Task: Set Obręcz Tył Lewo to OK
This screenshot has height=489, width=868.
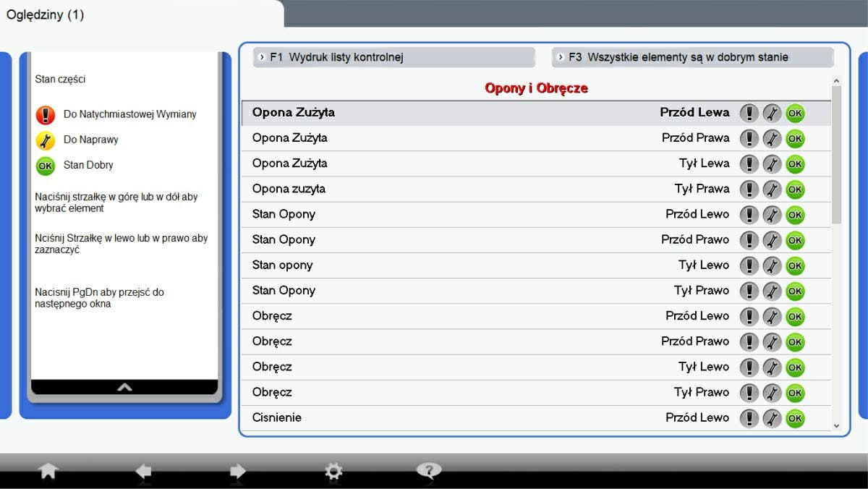Action: [x=795, y=367]
